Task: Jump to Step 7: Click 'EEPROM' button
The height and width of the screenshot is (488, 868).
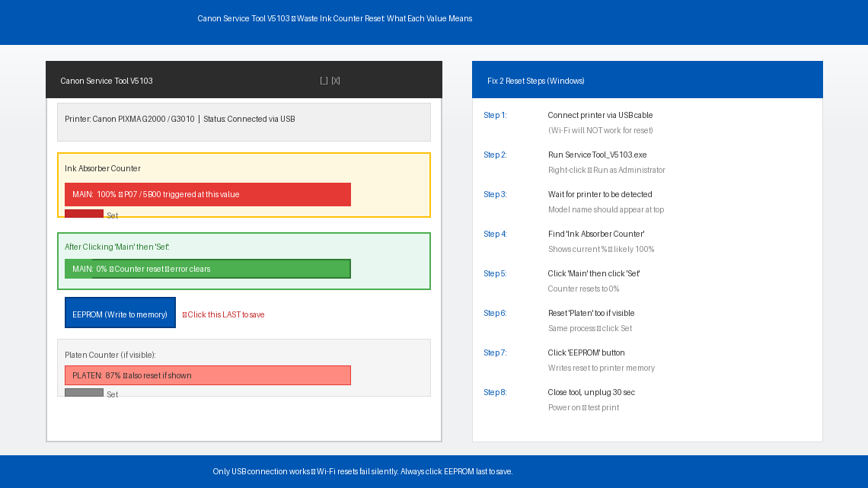Action: pos(586,353)
